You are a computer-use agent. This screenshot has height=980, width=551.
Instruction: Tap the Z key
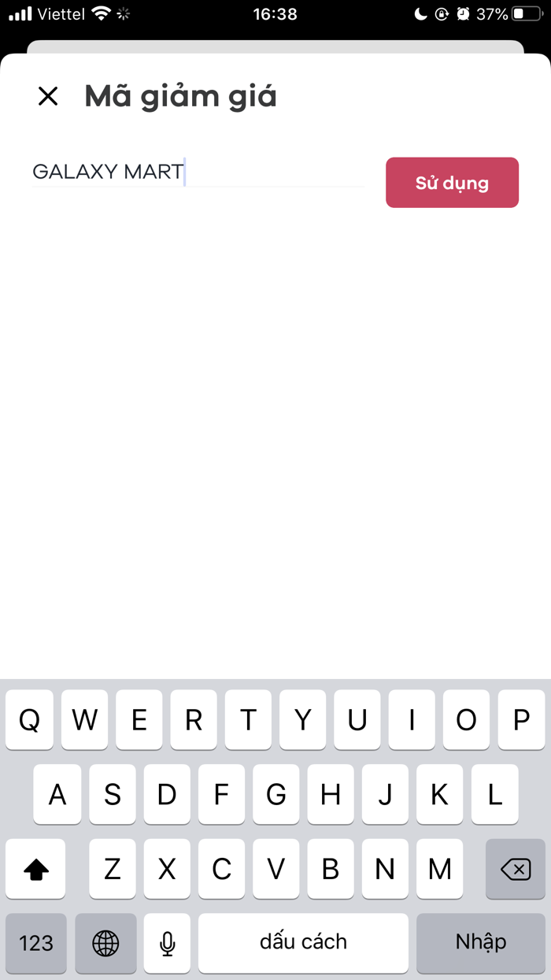point(113,869)
